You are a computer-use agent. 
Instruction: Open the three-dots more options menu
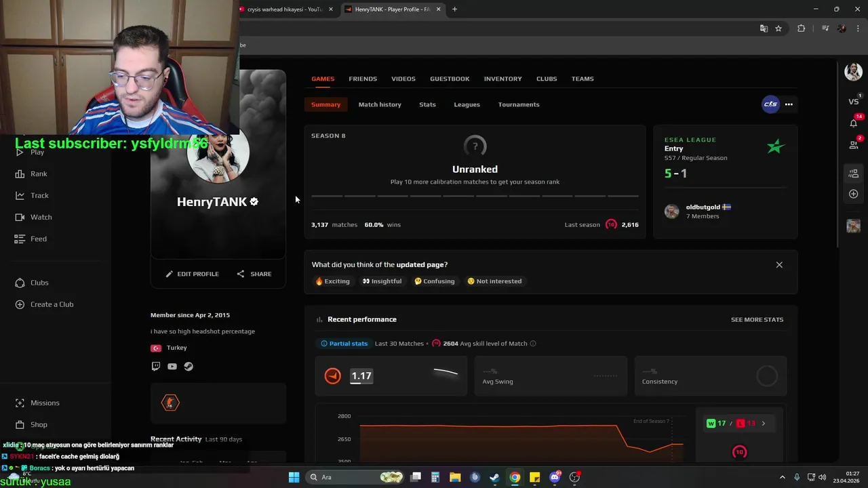[x=789, y=104]
